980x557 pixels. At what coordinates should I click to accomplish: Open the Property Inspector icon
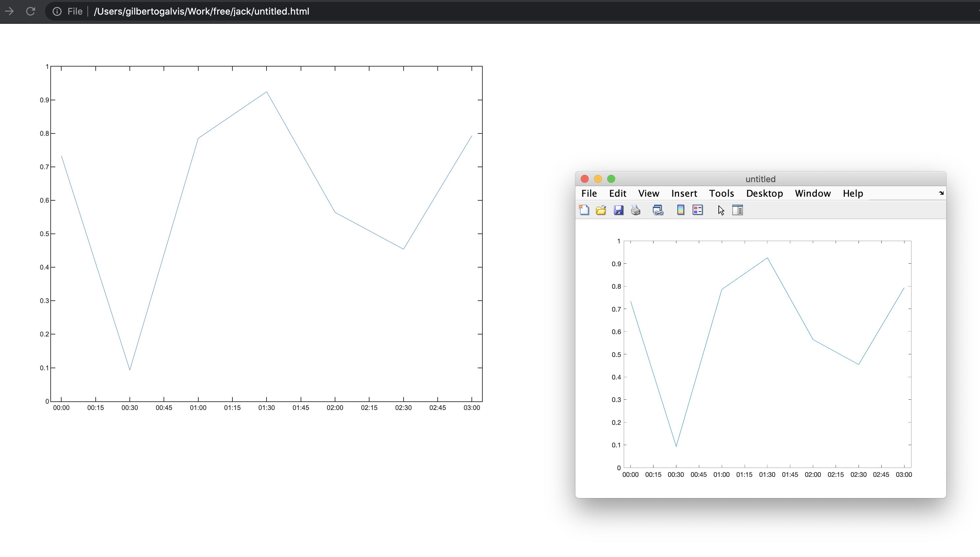(738, 210)
